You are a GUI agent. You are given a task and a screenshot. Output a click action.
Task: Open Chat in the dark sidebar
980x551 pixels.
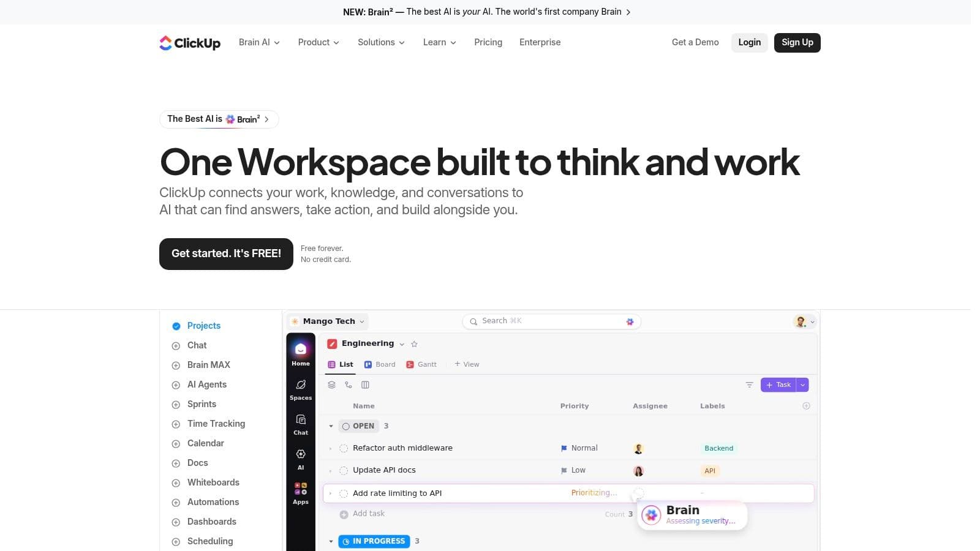(x=301, y=424)
